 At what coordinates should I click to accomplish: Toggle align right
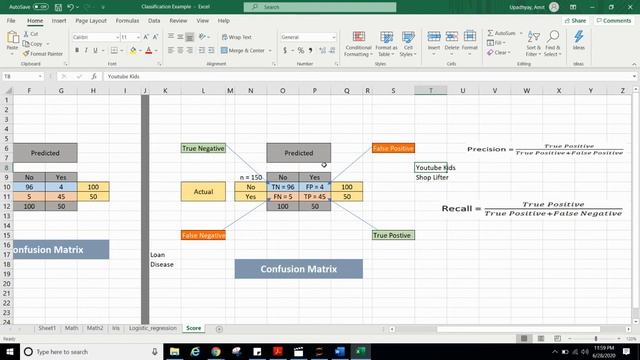click(189, 50)
